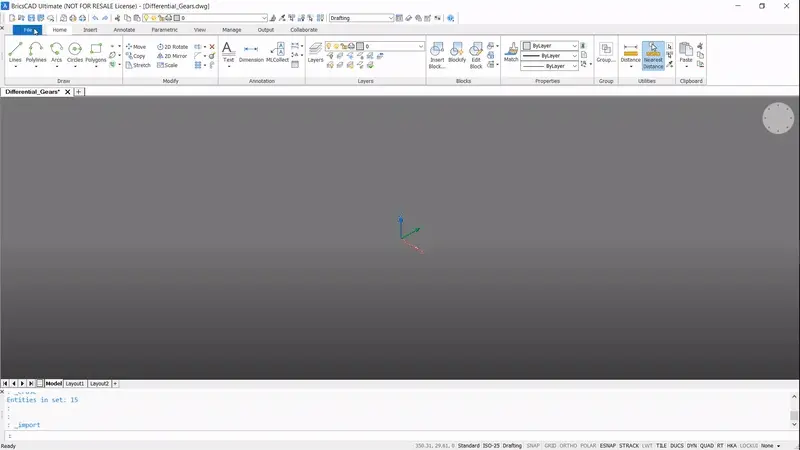
Task: Select the Dimension tool
Action: tap(251, 53)
